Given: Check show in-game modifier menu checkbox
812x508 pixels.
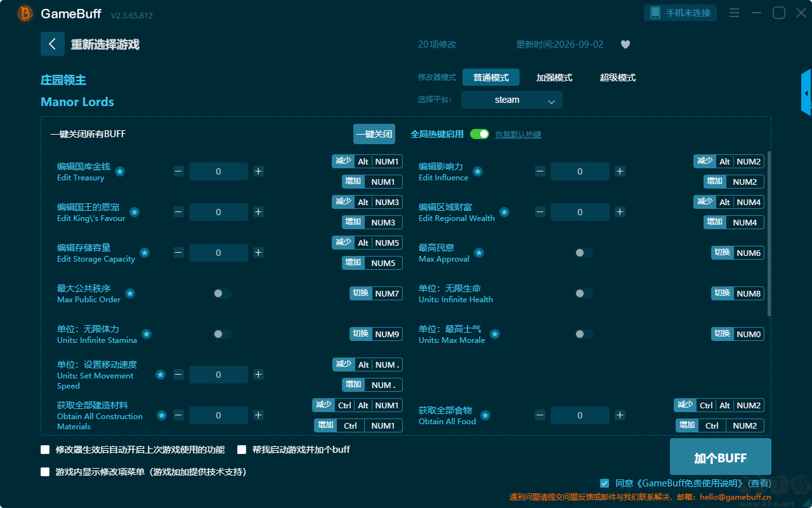Looking at the screenshot, I should pos(45,472).
